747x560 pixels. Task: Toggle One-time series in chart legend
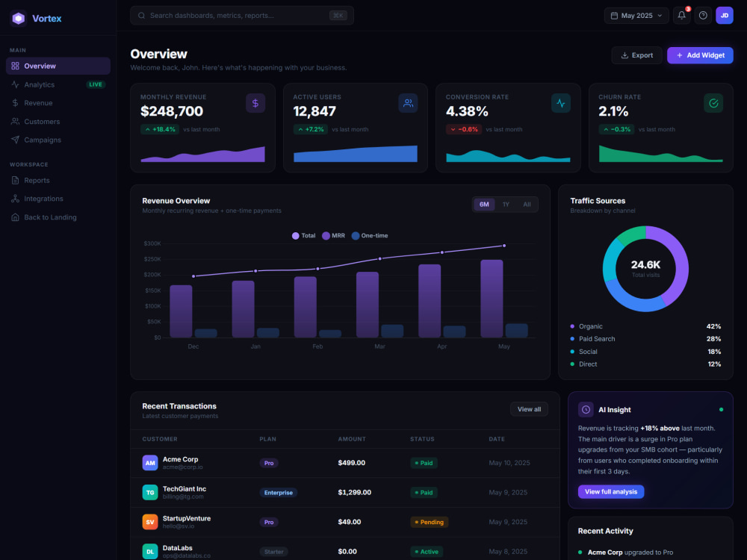tap(370, 236)
